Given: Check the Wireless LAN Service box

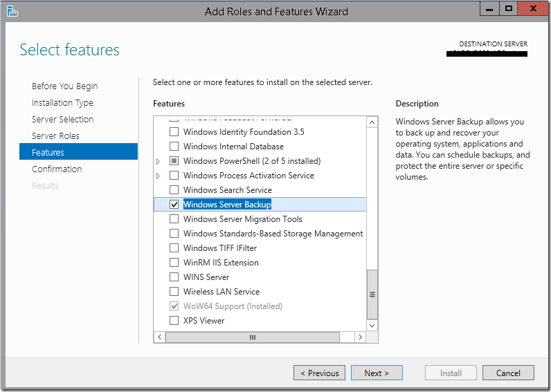Looking at the screenshot, I should click(174, 292).
